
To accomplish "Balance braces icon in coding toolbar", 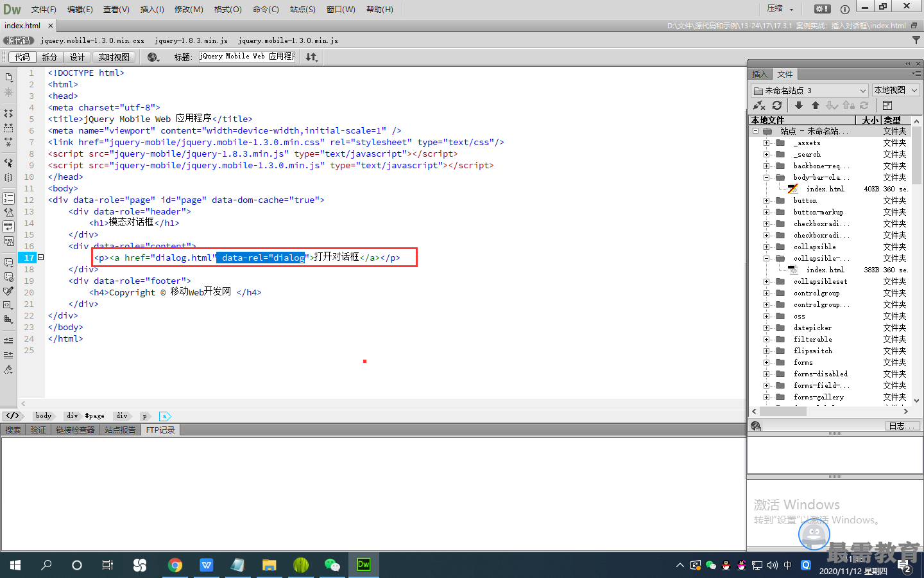I will [x=8, y=177].
